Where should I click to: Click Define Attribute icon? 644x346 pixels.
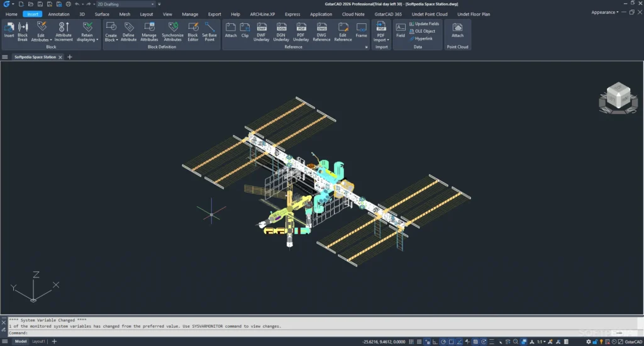(128, 31)
